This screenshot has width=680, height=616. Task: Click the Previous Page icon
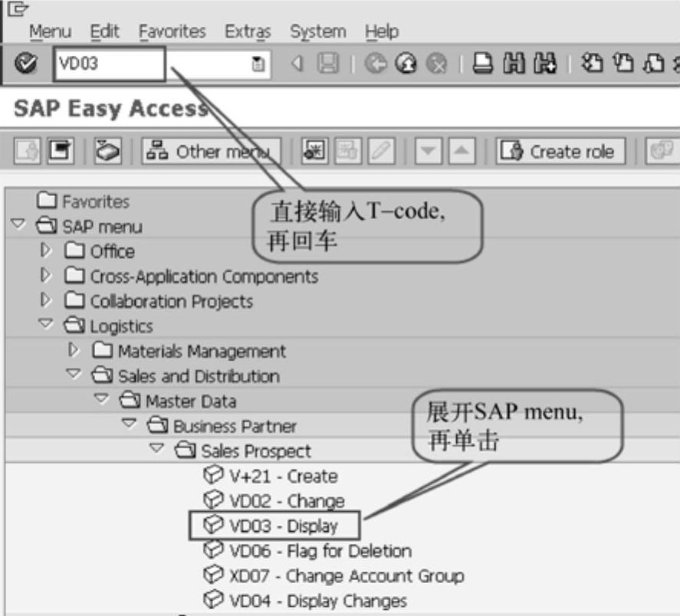(623, 64)
